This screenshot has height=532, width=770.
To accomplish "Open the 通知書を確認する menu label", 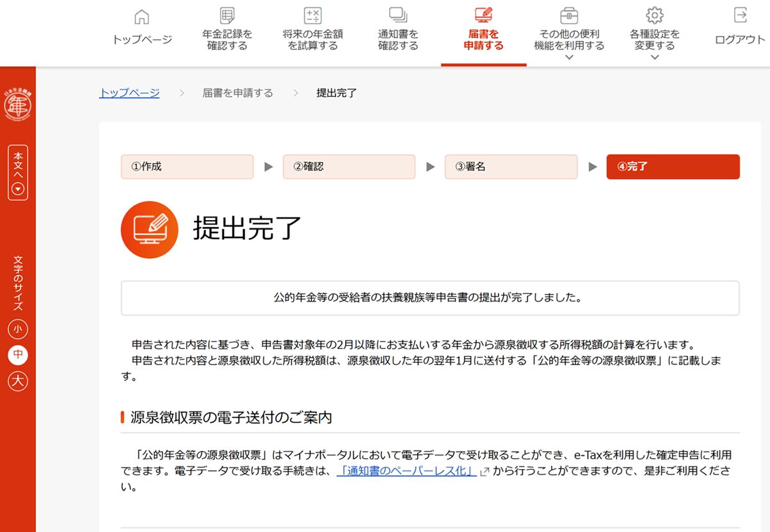I will coord(398,40).
